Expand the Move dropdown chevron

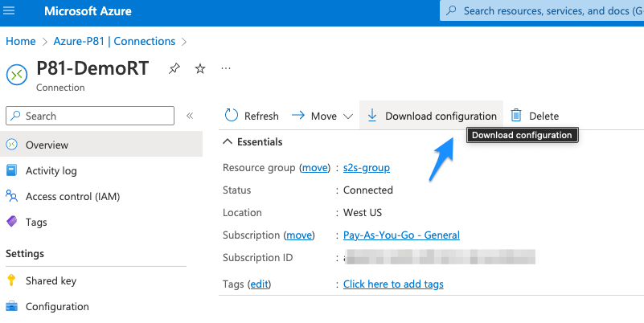coord(348,117)
